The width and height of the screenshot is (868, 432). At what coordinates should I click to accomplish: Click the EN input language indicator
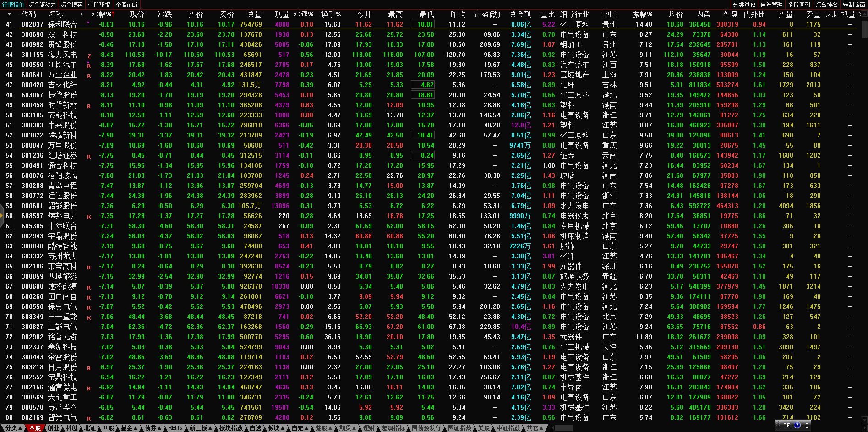[787, 426]
